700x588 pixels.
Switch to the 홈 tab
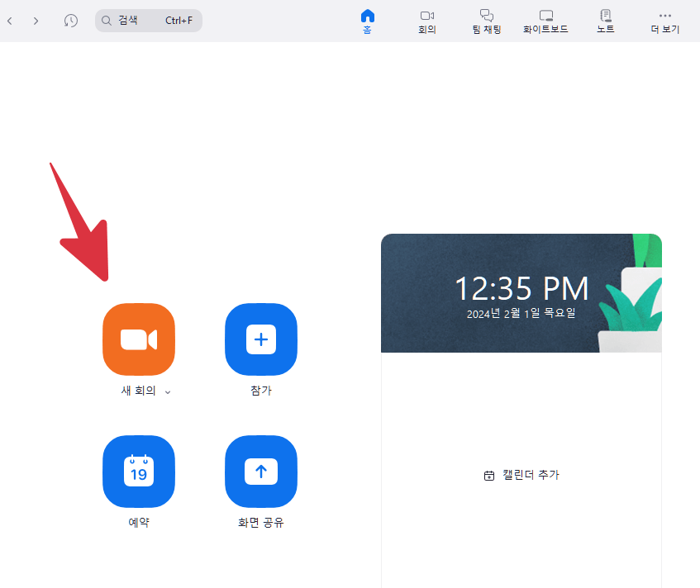click(x=367, y=21)
